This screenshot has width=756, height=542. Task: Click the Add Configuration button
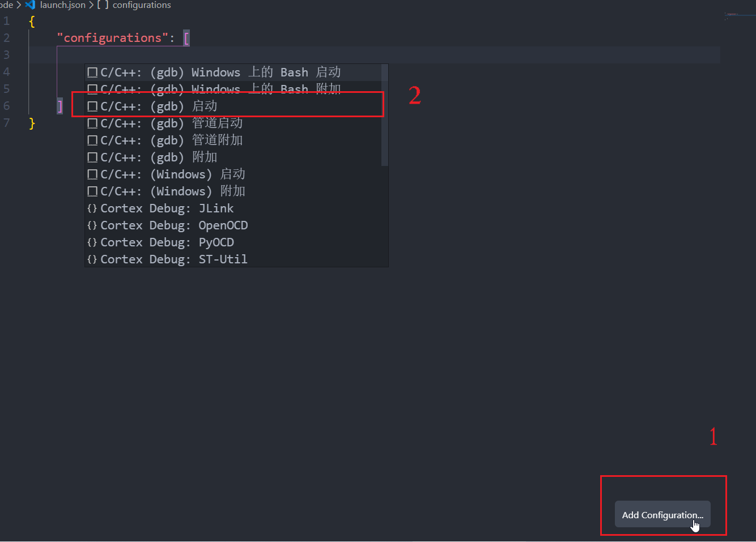[x=662, y=514]
